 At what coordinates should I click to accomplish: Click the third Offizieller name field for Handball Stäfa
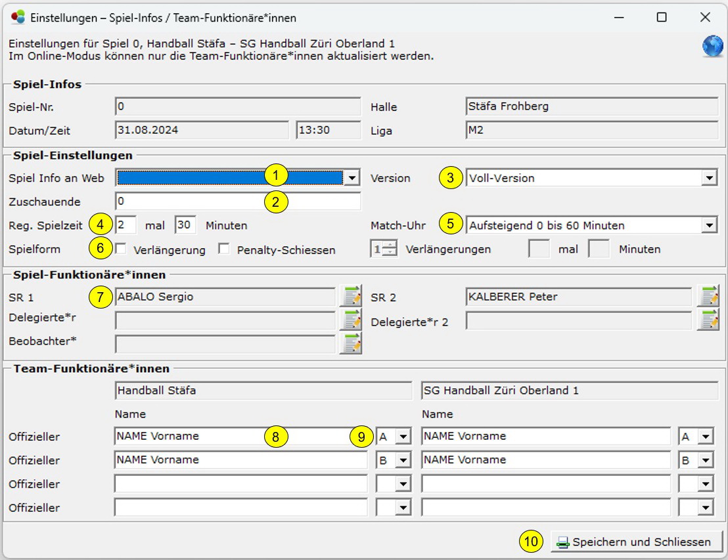pyautogui.click(x=240, y=484)
